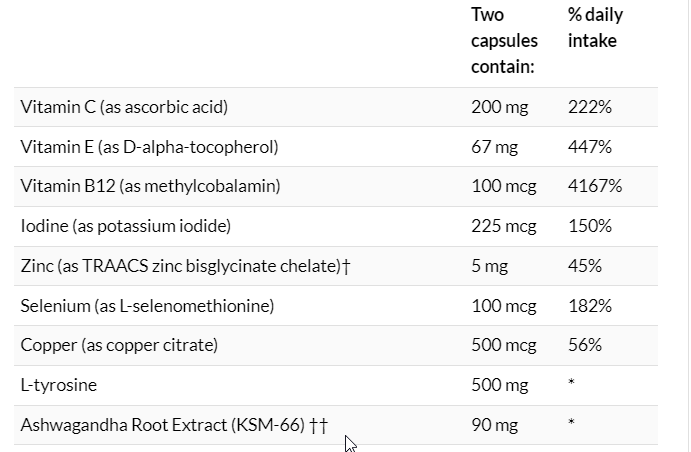This screenshot has height=452, width=691.
Task: Click the 4167% daily intake value
Action: (x=594, y=186)
